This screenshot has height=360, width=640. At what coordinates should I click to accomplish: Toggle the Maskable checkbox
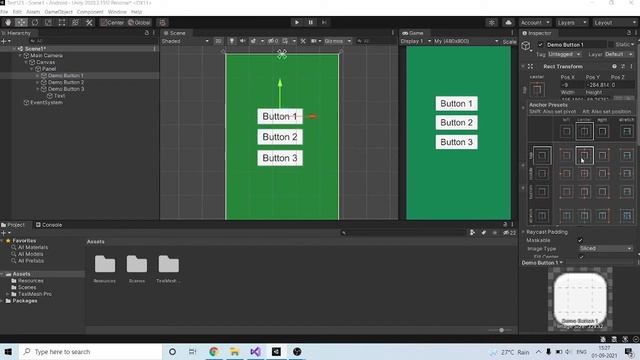coord(580,240)
